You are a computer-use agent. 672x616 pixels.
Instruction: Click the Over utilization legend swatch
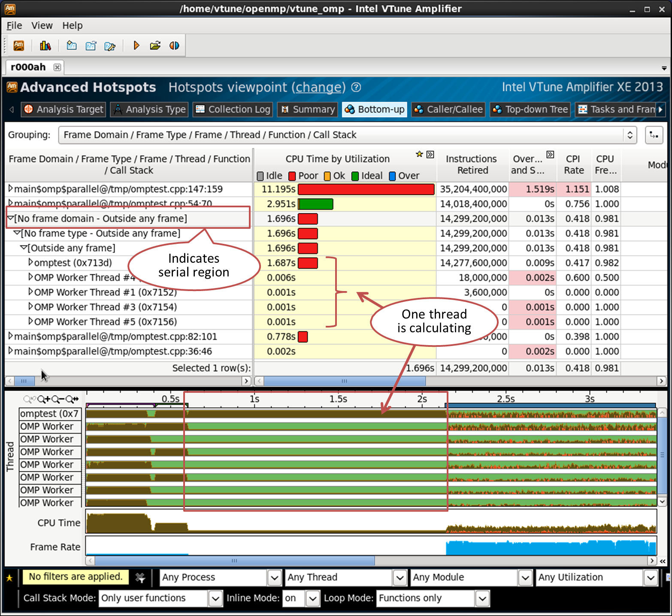point(392,176)
